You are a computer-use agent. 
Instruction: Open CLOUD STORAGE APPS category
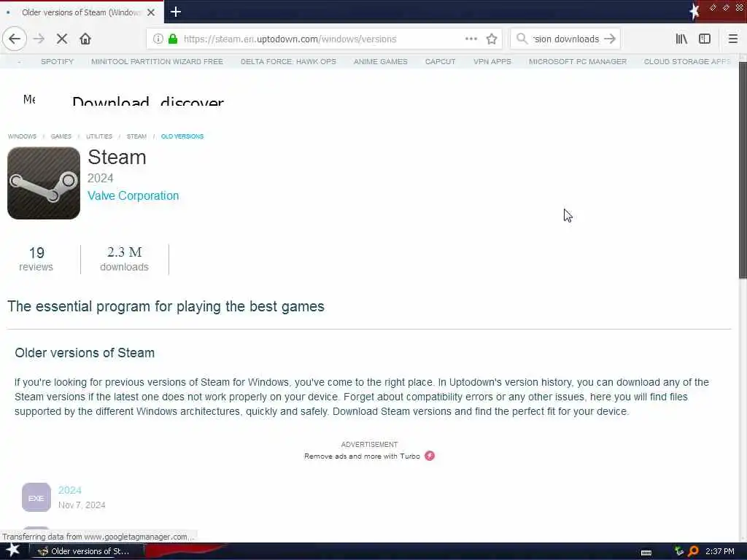[687, 61]
